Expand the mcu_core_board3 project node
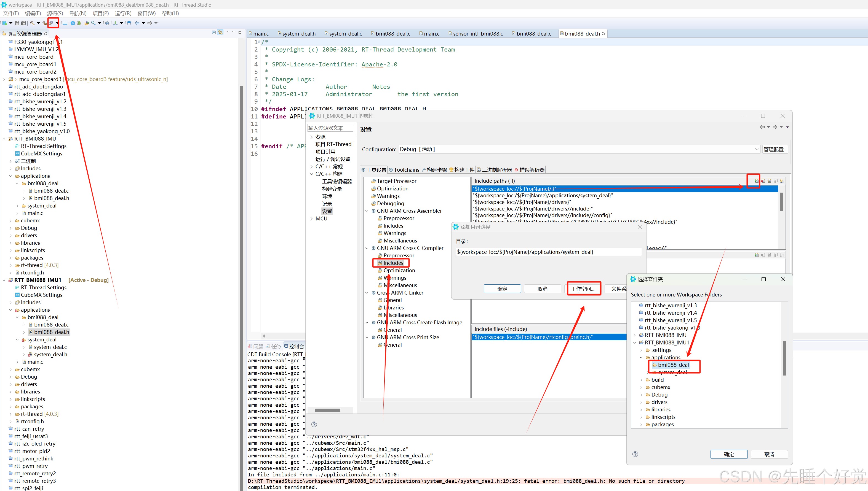 click(x=4, y=79)
